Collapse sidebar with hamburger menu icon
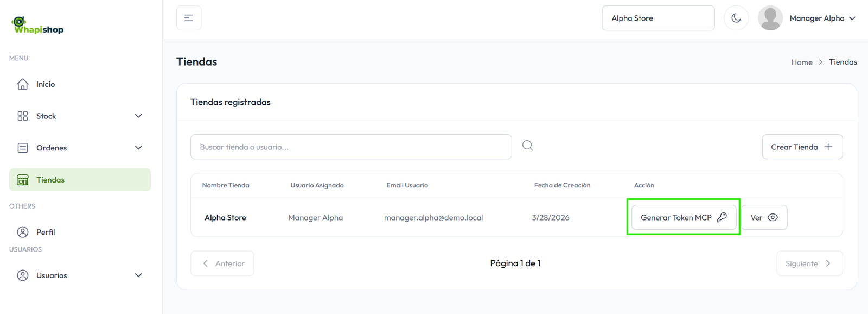Image resolution: width=868 pixels, height=314 pixels. click(189, 18)
